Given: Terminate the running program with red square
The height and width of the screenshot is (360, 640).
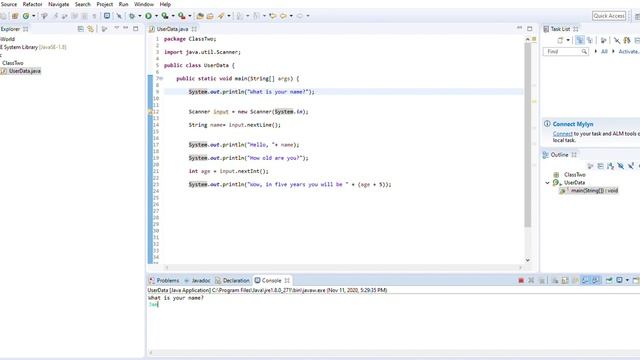Looking at the screenshot, I should click(x=521, y=280).
